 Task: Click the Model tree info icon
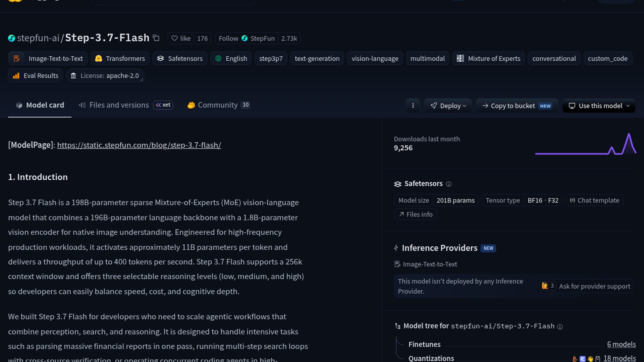[560, 326]
